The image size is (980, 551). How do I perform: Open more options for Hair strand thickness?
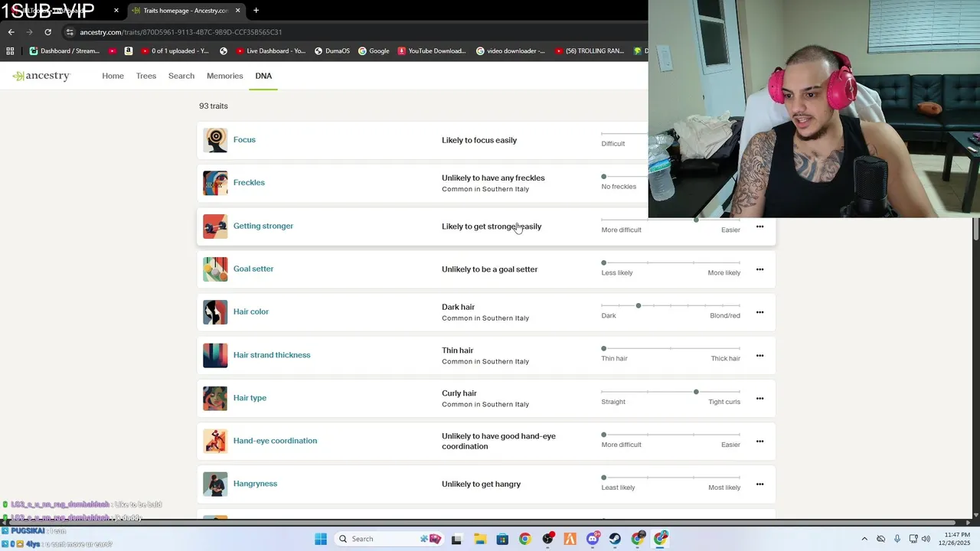click(x=759, y=355)
